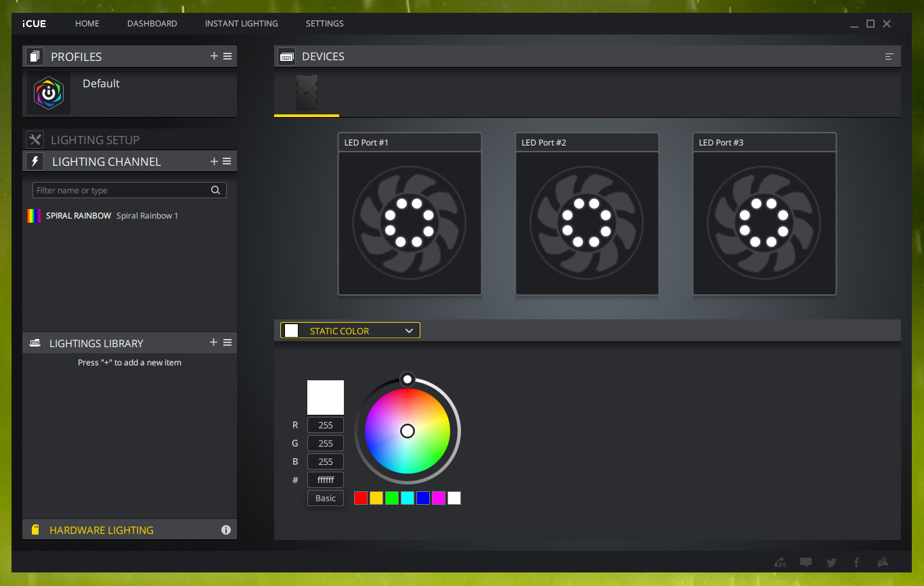This screenshot has width=924, height=586.
Task: Click the Lighting Channel lightning bolt icon
Action: point(35,161)
